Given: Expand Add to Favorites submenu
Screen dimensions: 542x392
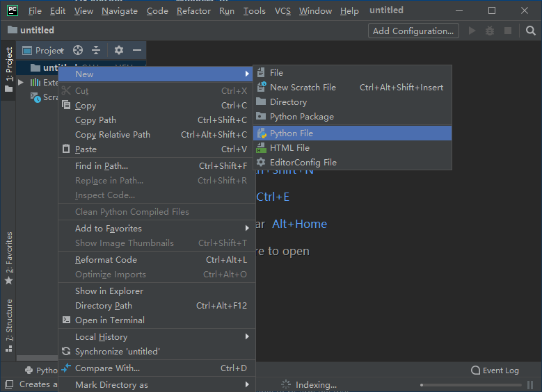Looking at the screenshot, I should point(247,228).
